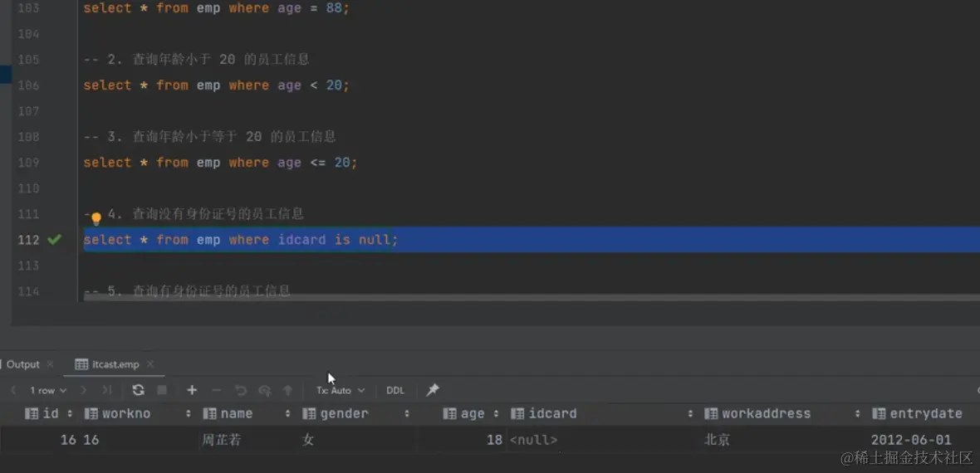
Task: Sort by workno column arrows
Action: click(189, 413)
